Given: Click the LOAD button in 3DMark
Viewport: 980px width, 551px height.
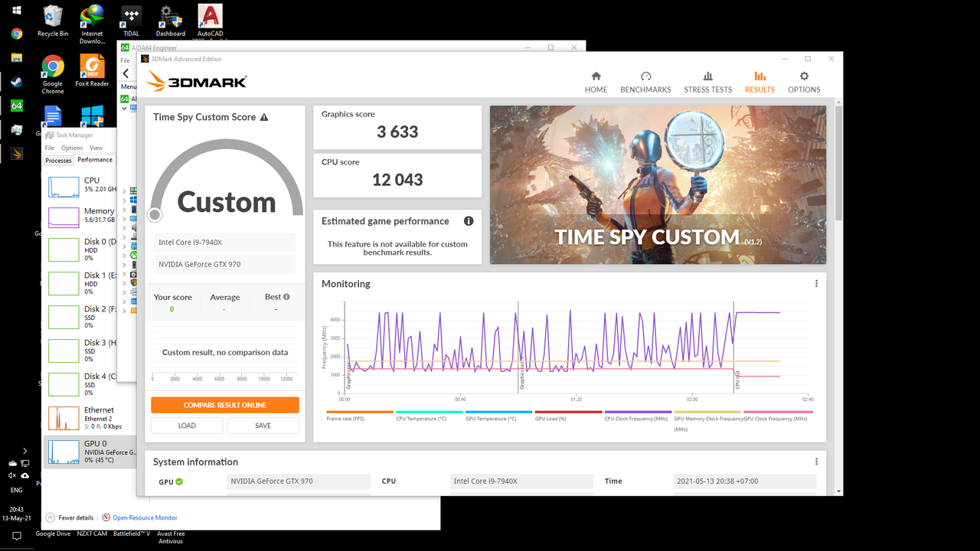Looking at the screenshot, I should point(187,425).
